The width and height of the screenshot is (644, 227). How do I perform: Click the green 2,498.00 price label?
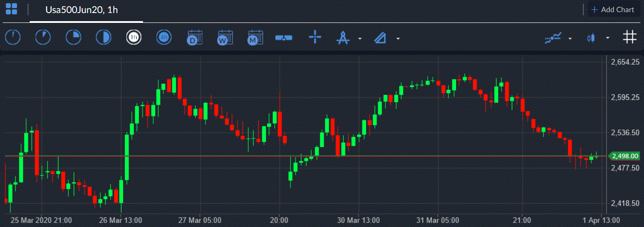point(623,156)
